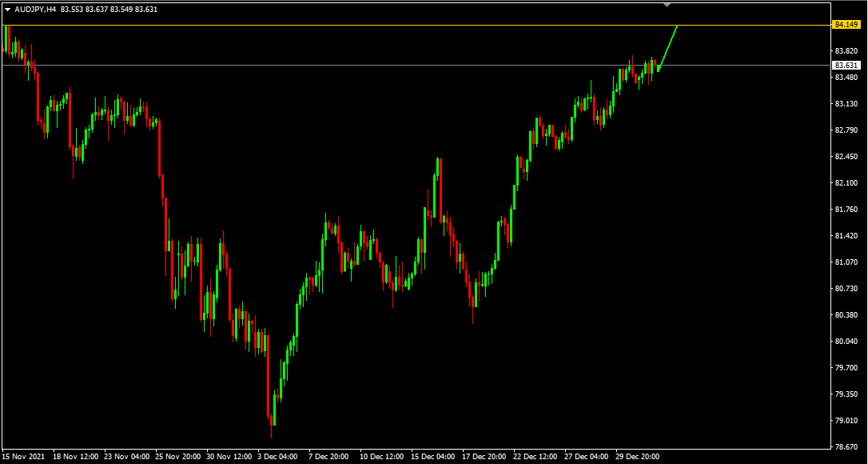Click the 22 Dec 12:00 time label
The image size is (868, 464).
(x=536, y=457)
